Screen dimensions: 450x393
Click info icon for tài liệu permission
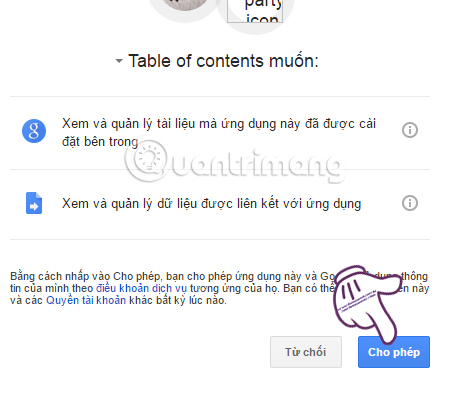click(x=410, y=130)
